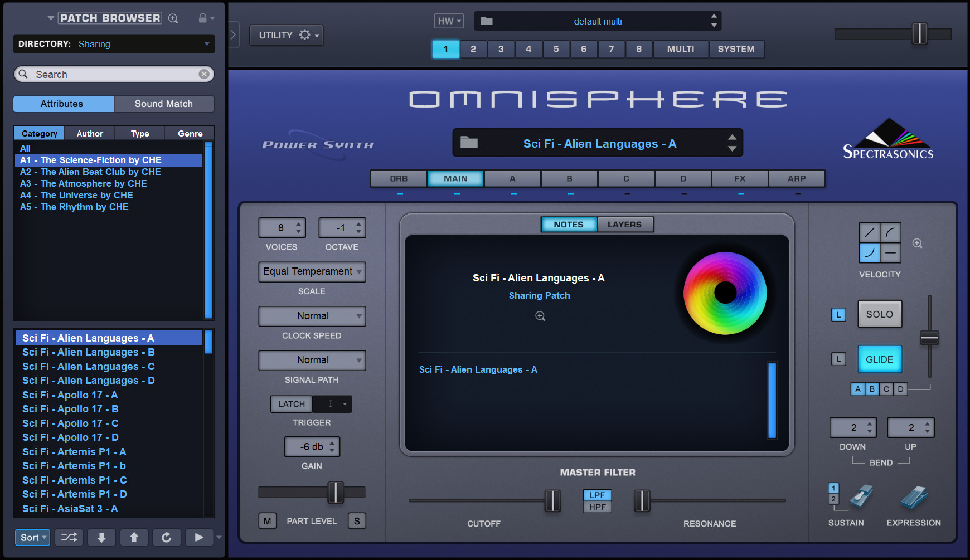Switch master filter to HPF
970x560 pixels.
click(598, 507)
